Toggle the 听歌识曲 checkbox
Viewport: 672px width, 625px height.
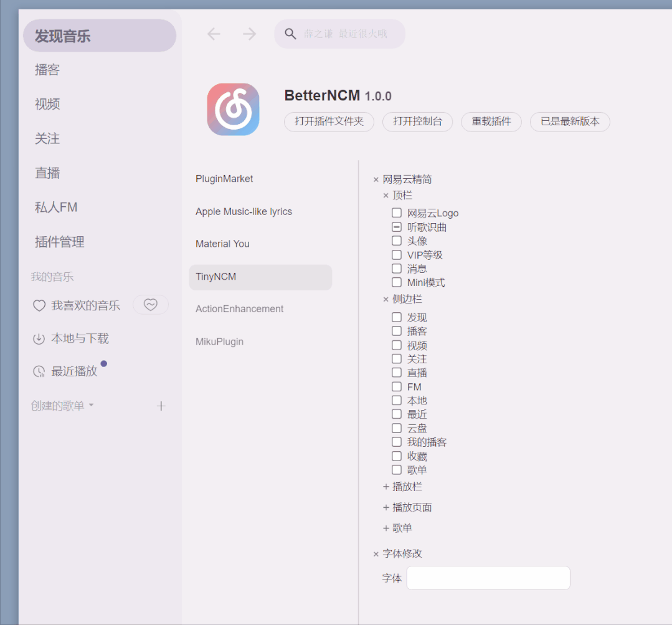[397, 227]
